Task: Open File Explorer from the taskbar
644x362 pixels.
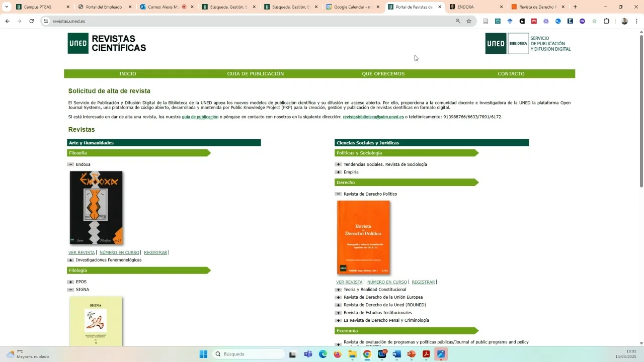Action: click(352, 354)
